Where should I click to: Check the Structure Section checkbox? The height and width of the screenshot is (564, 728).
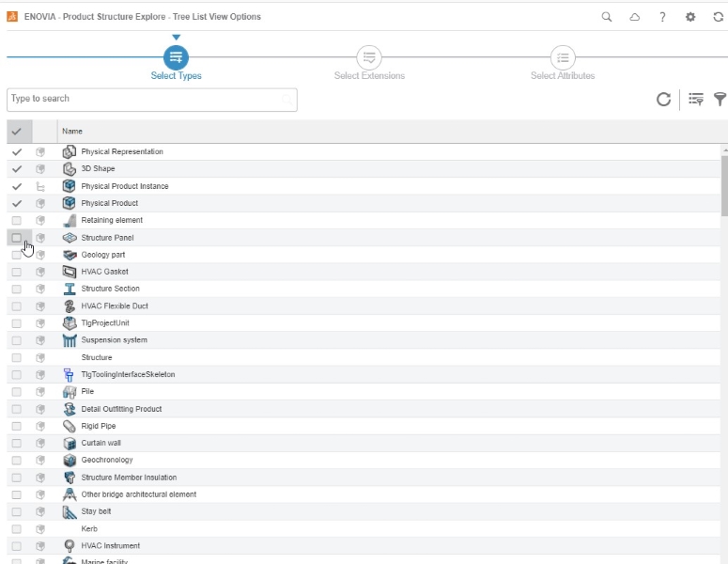(x=17, y=289)
